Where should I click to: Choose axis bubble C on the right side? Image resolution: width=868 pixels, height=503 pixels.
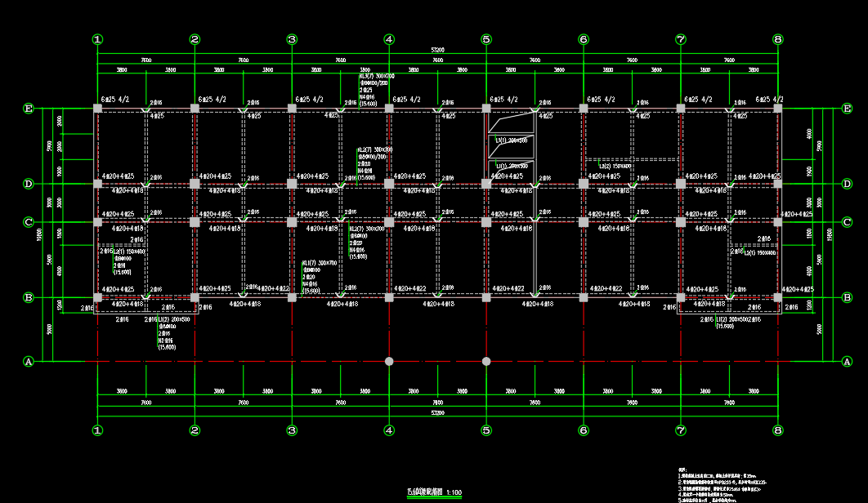click(x=847, y=222)
